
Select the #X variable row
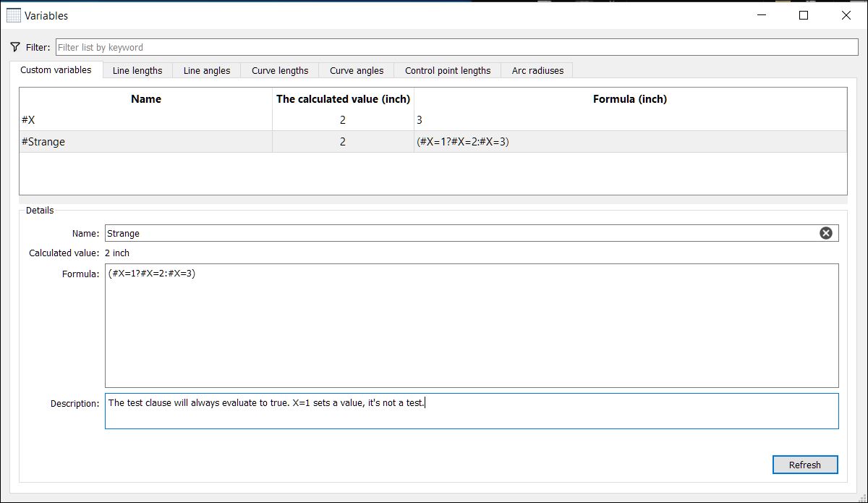(145, 119)
